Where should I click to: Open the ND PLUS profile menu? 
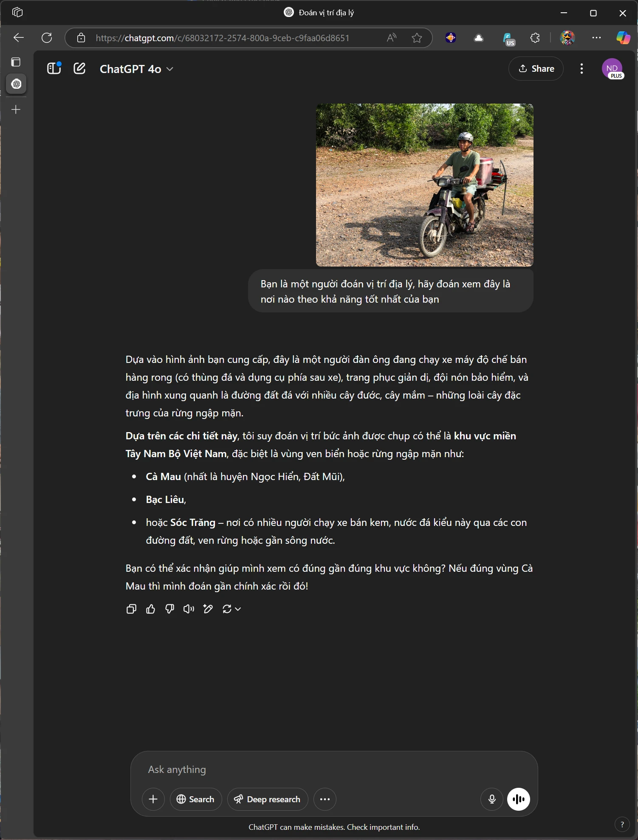point(613,68)
